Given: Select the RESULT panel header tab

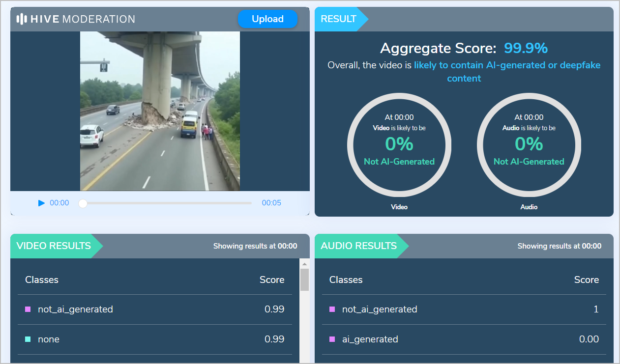Looking at the screenshot, I should click(341, 19).
